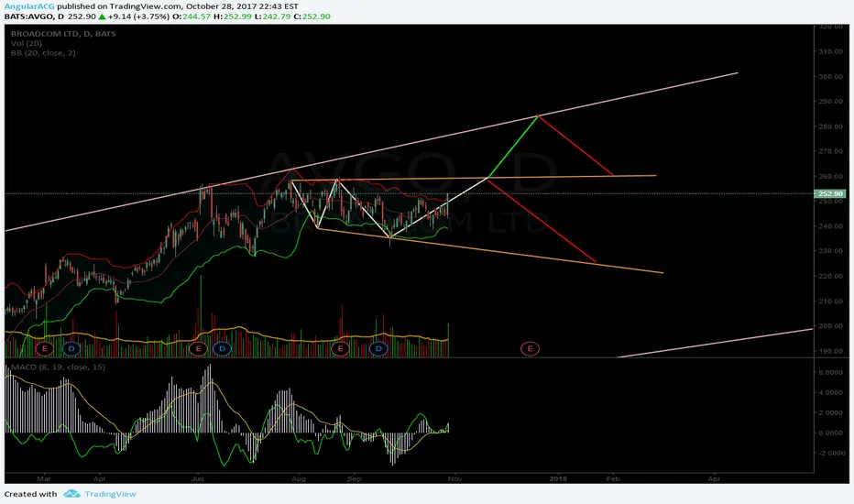
Task: Select the green projected upswing line
Action: click(x=512, y=147)
